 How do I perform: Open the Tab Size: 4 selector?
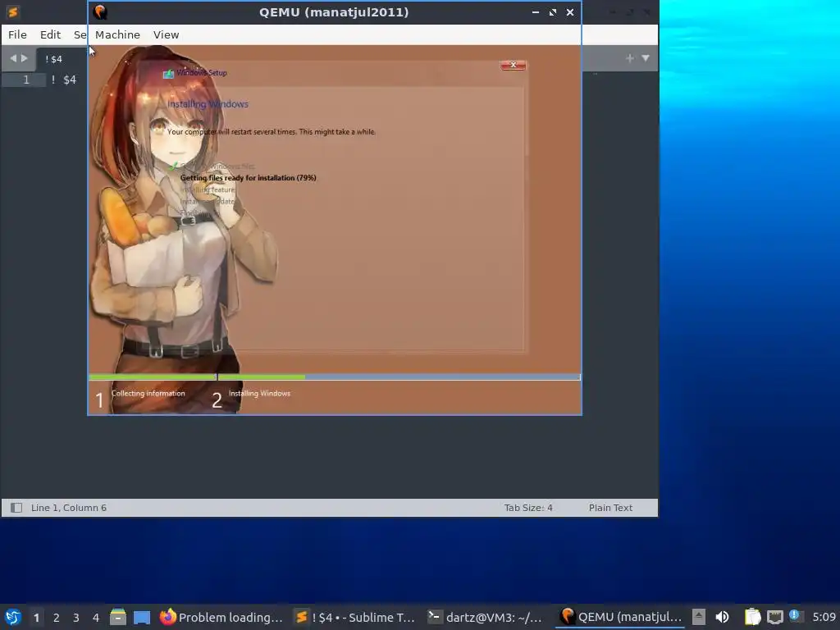[x=528, y=507]
